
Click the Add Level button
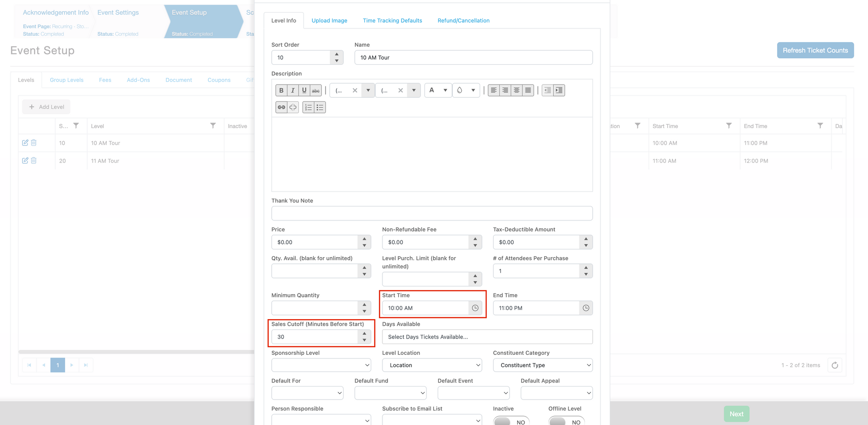[x=47, y=107]
